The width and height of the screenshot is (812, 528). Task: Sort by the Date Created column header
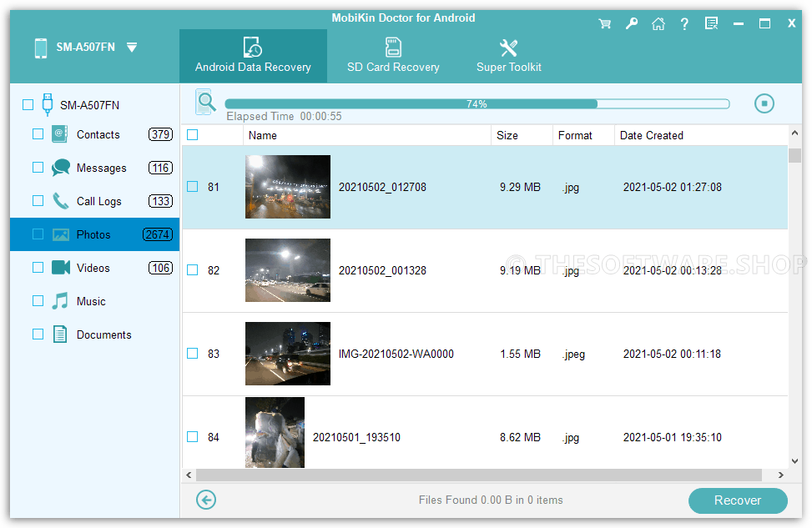click(701, 135)
